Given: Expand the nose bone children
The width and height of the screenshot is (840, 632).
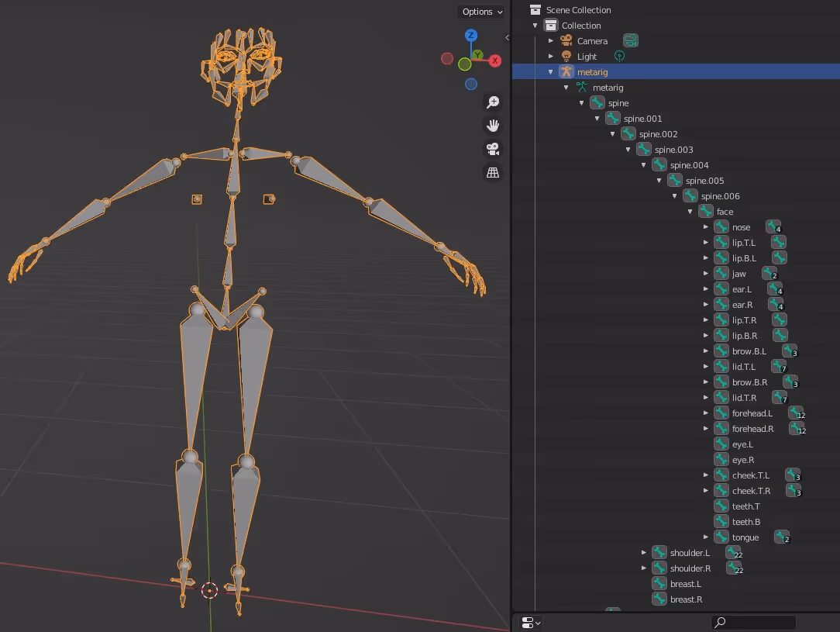Looking at the screenshot, I should coord(705,226).
